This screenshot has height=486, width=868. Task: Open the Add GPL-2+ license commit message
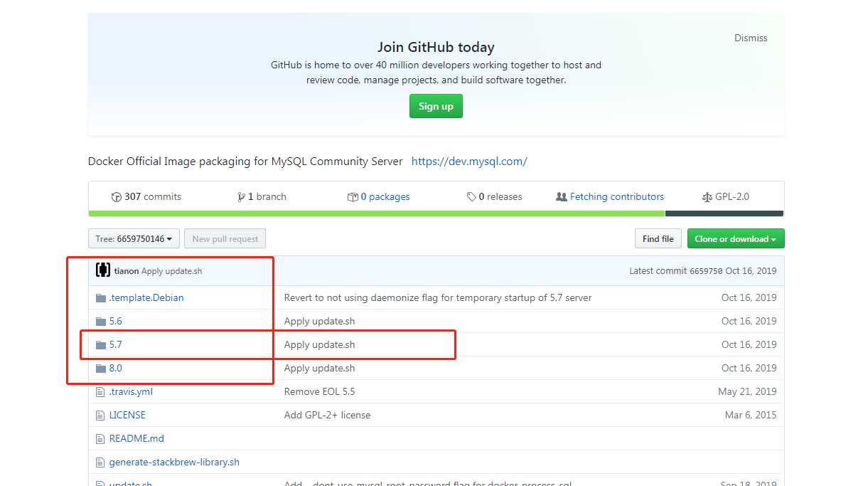327,415
